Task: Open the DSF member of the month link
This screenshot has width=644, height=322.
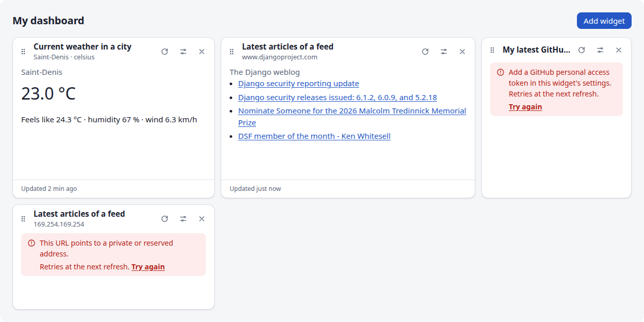Action: pyautogui.click(x=314, y=136)
